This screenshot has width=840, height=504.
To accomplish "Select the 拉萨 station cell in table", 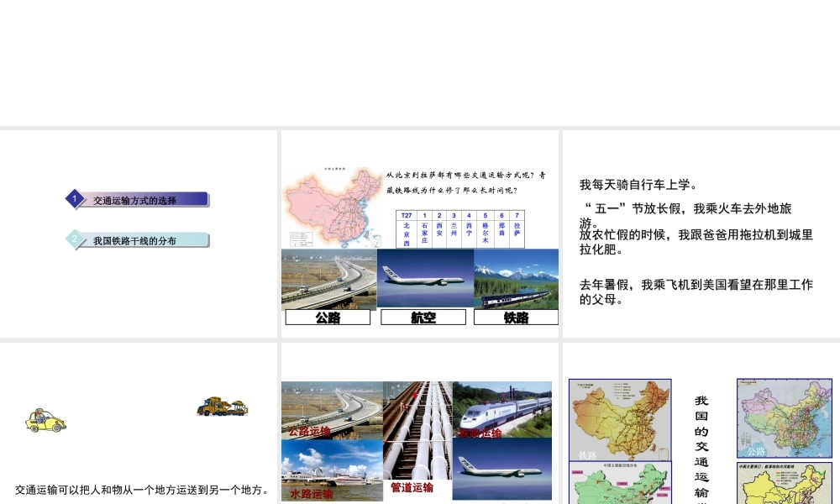I will (x=517, y=234).
